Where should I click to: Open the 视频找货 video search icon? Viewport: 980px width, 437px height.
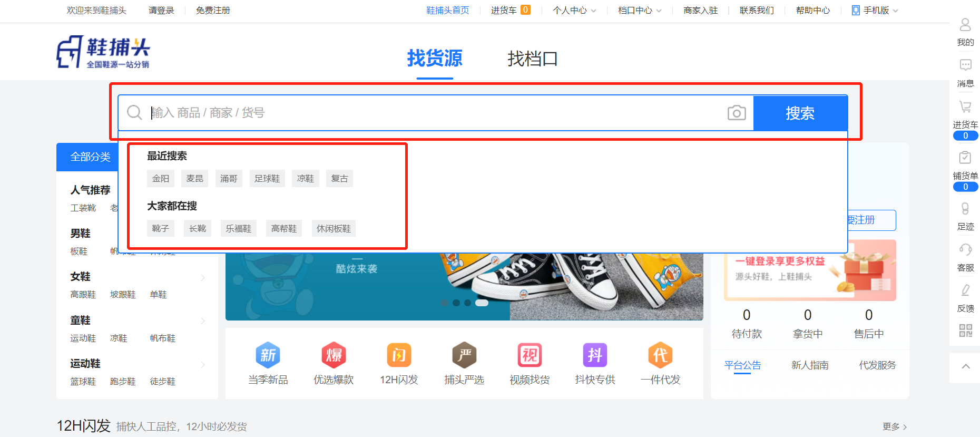(x=530, y=356)
